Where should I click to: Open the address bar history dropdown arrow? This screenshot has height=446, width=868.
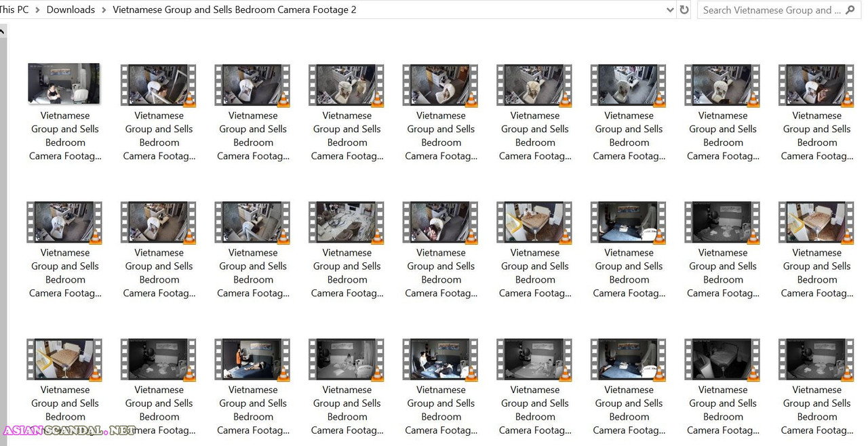click(670, 10)
